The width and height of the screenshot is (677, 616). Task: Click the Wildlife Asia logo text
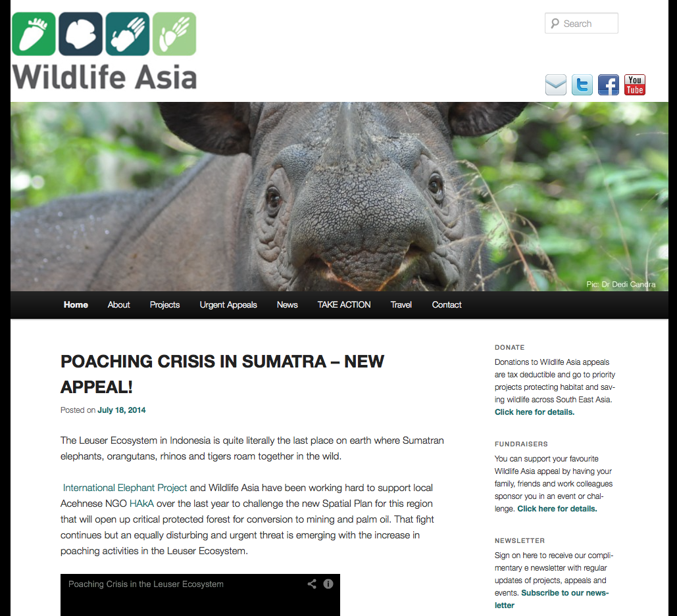(x=105, y=77)
